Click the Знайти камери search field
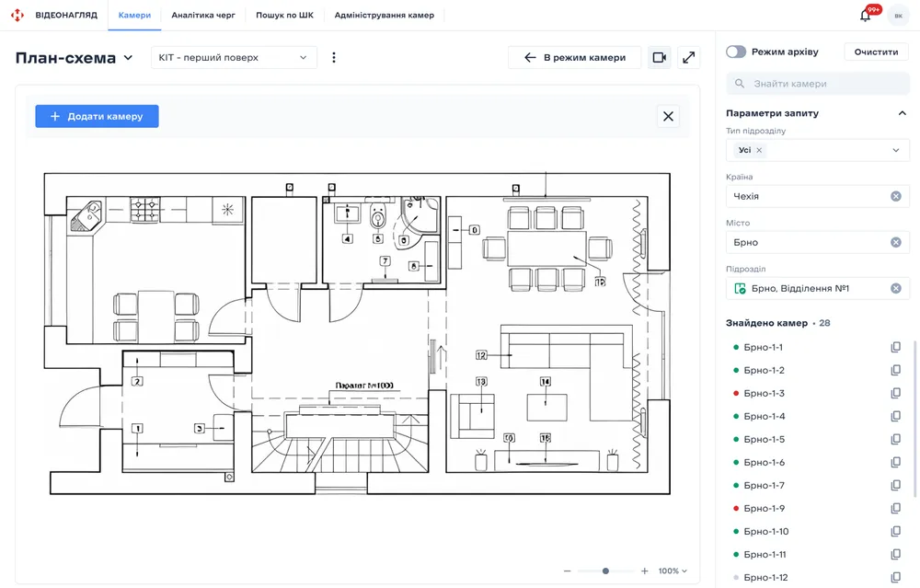 pos(818,84)
